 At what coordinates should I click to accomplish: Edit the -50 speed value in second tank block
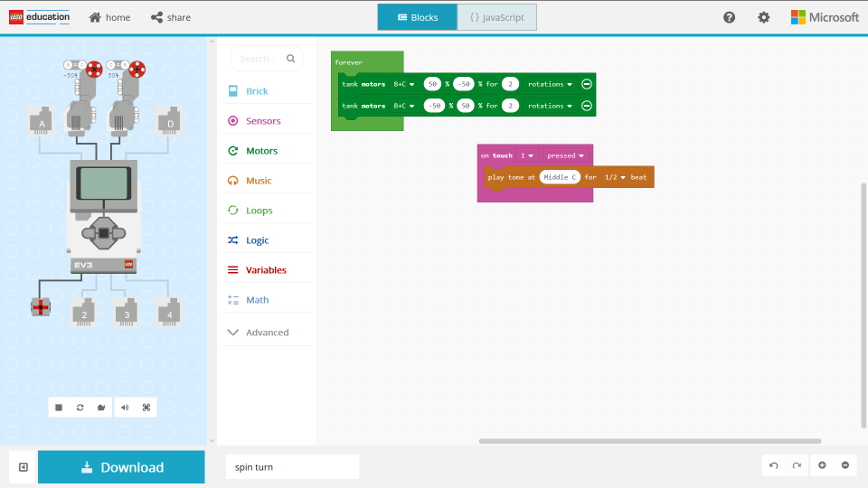click(x=435, y=106)
